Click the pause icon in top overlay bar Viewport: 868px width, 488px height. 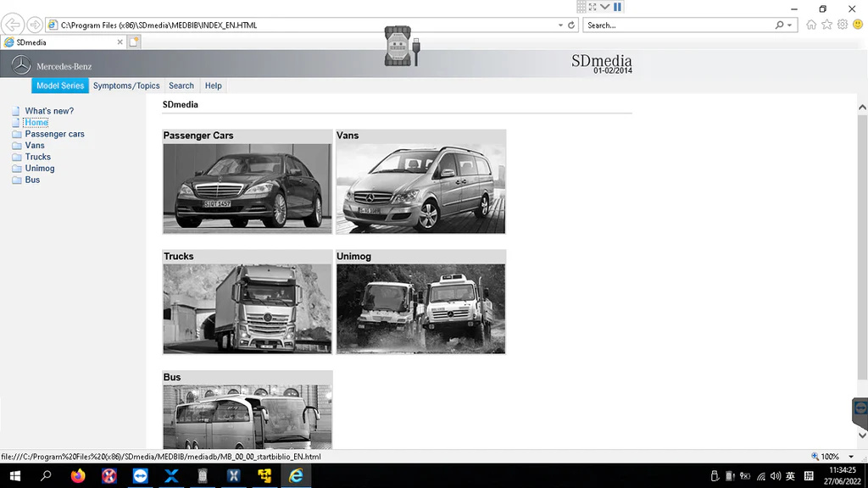tap(618, 7)
